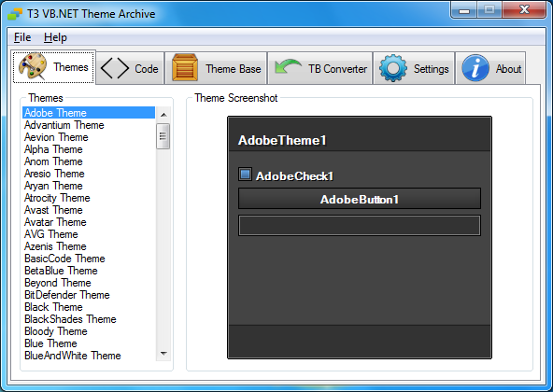Screen dimensions: 553x392
Task: Click the themes list scrollbar thumb
Action: pyautogui.click(x=163, y=136)
